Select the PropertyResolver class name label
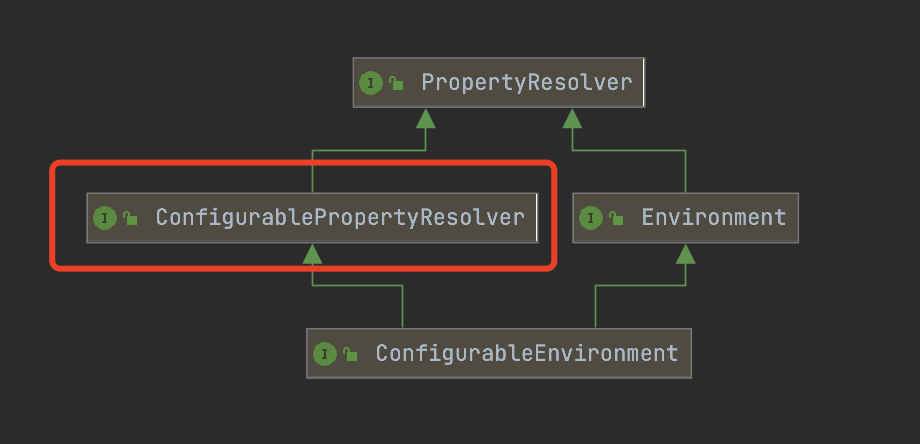 click(x=527, y=83)
